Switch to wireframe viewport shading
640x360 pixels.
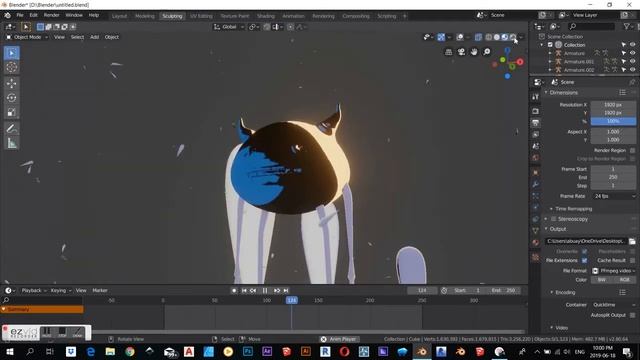(x=489, y=37)
